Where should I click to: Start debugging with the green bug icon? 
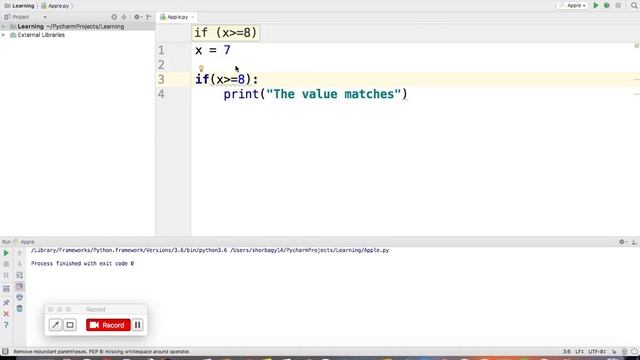pos(607,6)
